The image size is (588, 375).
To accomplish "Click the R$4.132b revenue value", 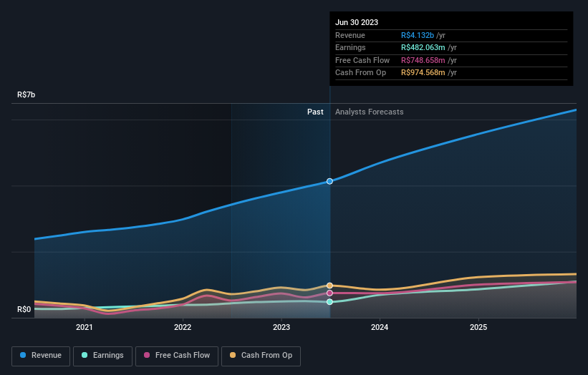I will click(x=418, y=35).
